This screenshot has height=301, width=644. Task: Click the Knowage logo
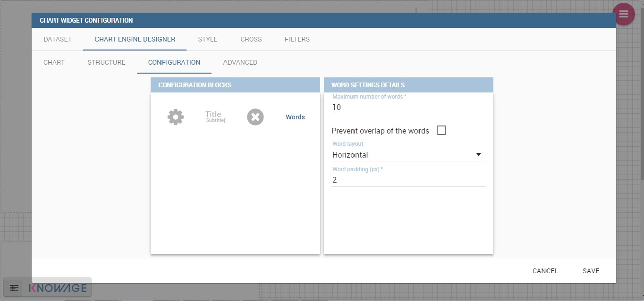pos(58,288)
